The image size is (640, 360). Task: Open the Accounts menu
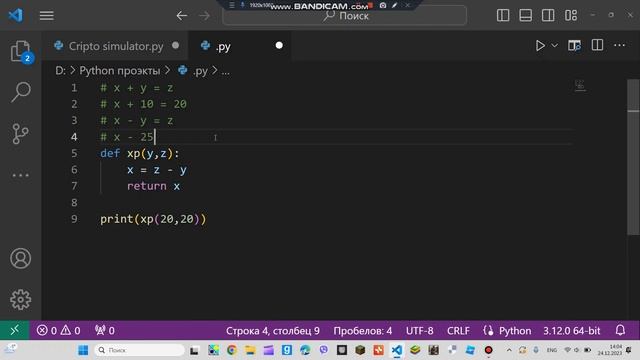click(x=20, y=258)
